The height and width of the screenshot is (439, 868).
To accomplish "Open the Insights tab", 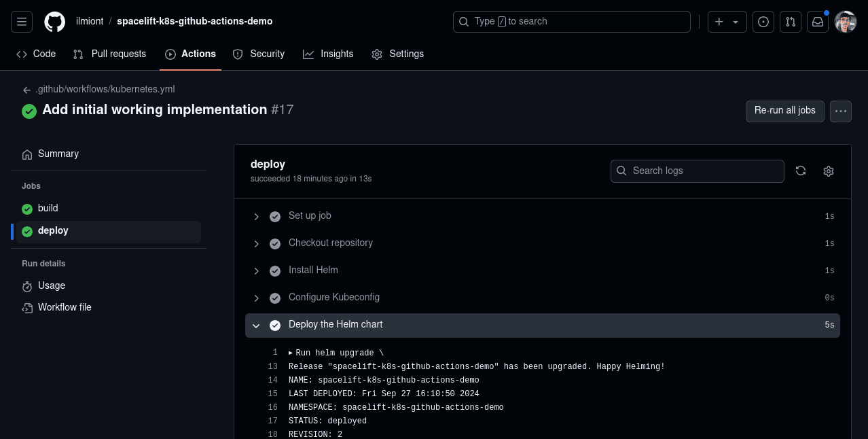I will tap(328, 54).
